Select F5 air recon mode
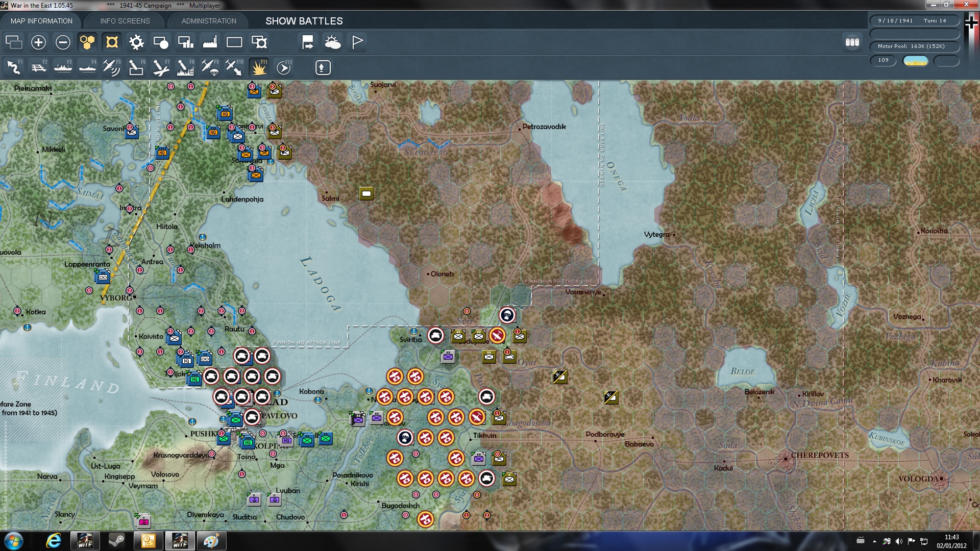980x551 pixels. coord(112,67)
